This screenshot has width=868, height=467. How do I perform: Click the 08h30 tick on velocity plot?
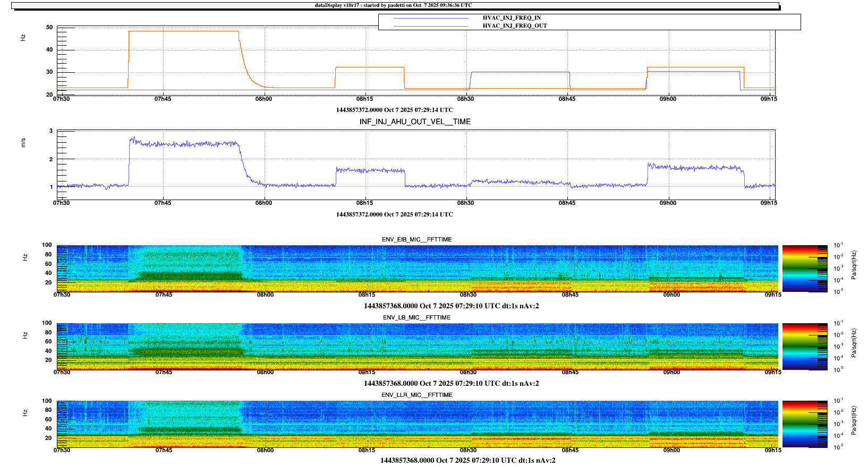[x=465, y=203]
